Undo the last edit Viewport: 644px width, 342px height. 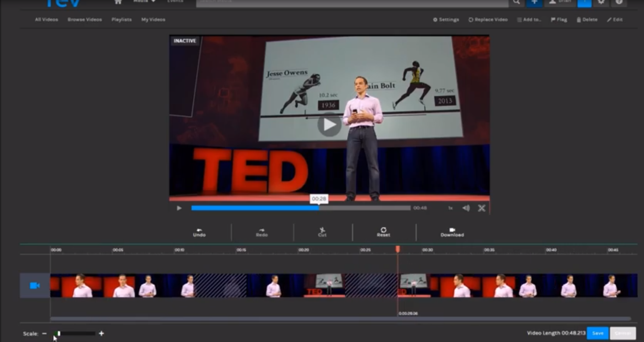pyautogui.click(x=199, y=232)
